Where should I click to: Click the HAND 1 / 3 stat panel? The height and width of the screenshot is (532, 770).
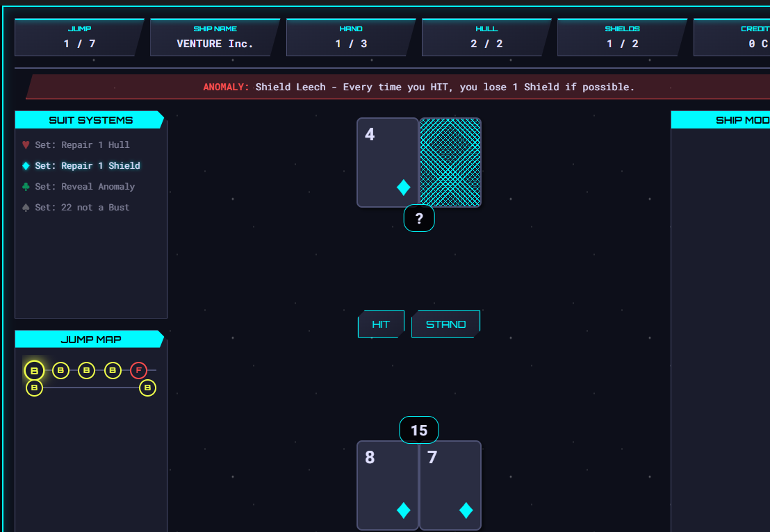[x=351, y=38]
